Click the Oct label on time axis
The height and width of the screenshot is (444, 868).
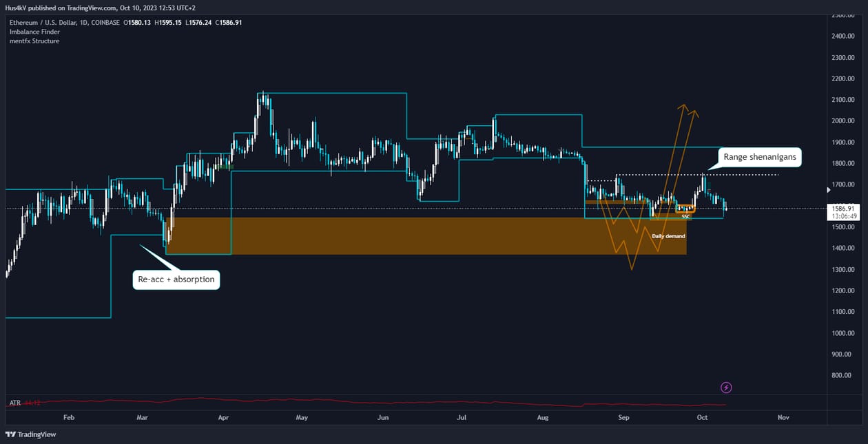[x=702, y=417]
